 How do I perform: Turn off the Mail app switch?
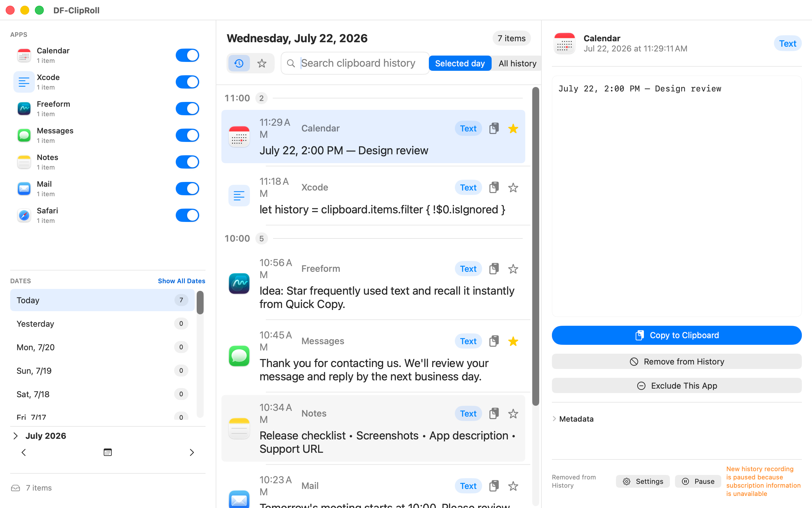[187, 189]
